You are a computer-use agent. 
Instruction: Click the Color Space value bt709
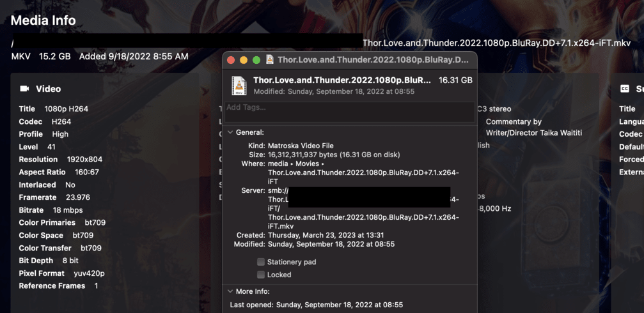(x=82, y=236)
